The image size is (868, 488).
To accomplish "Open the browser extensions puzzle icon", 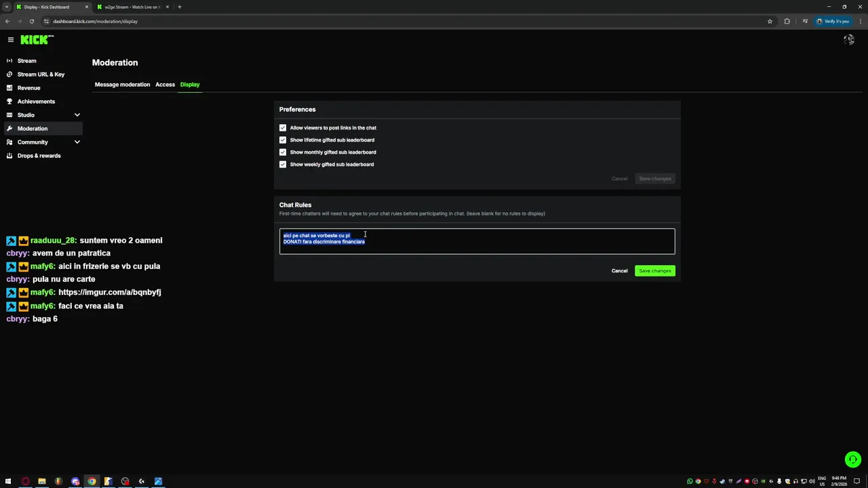I will pos(787,21).
